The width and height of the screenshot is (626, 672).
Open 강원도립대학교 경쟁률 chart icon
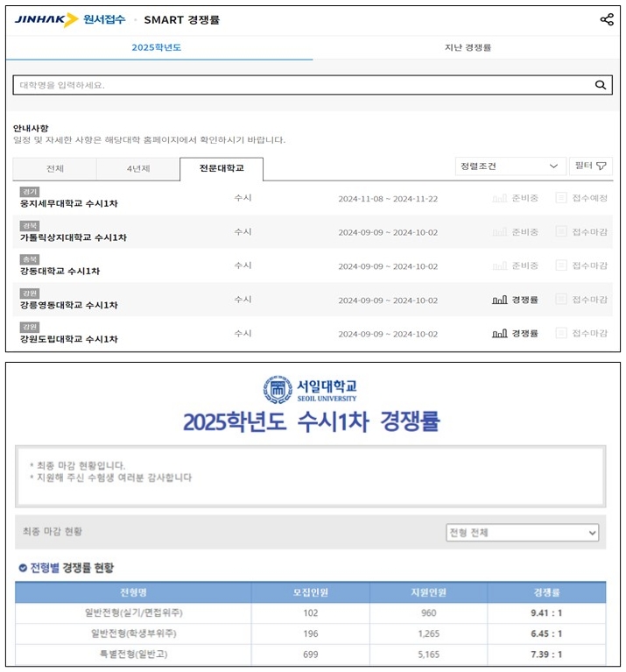coord(500,334)
